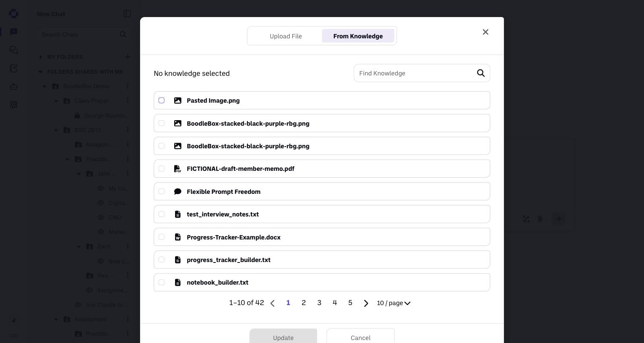Viewport: 644px width, 343px height.
Task: Select the Pasted Image.png checkbox
Action: coord(161,101)
